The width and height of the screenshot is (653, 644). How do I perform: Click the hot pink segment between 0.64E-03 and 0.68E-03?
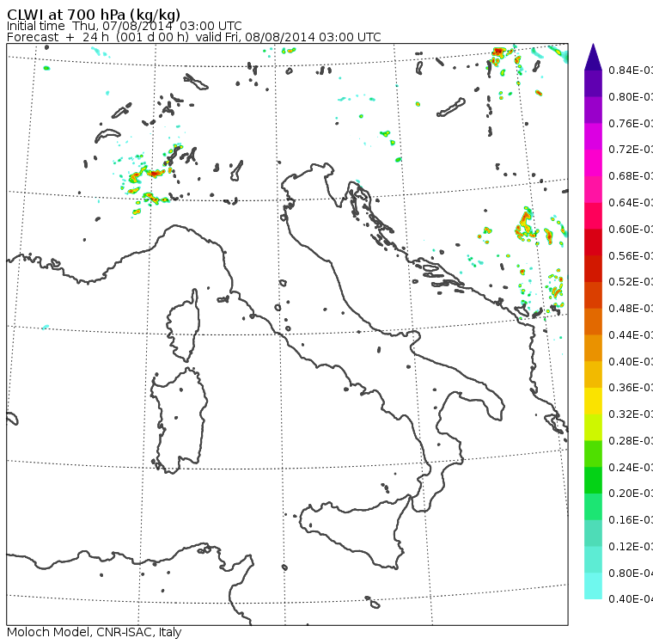coord(593,189)
